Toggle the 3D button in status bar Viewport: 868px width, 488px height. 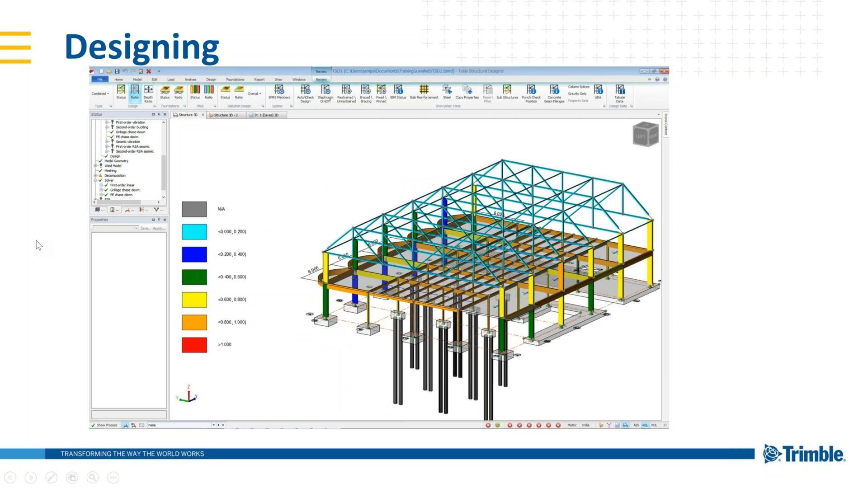point(665,425)
